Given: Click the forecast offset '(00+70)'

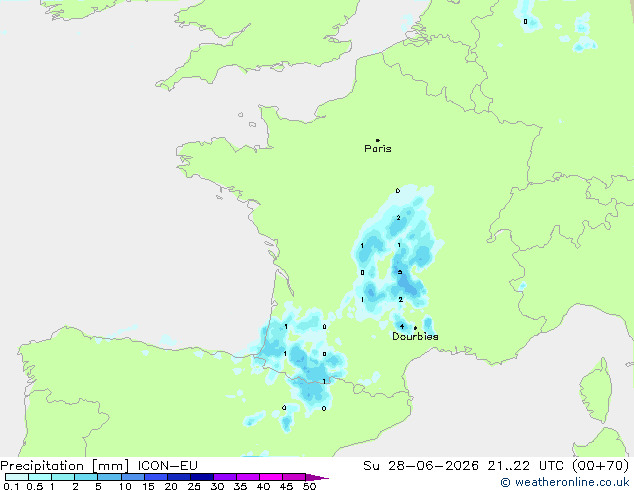Looking at the screenshot, I should 601,466.
